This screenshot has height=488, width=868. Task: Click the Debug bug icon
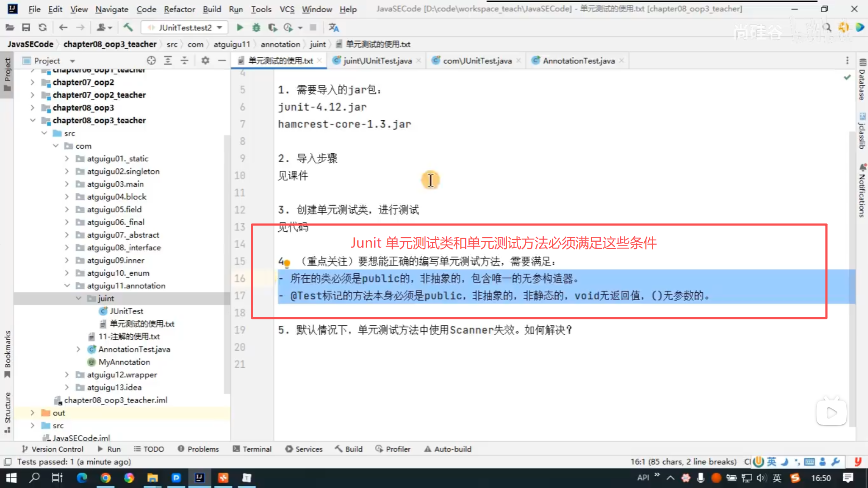(x=256, y=28)
